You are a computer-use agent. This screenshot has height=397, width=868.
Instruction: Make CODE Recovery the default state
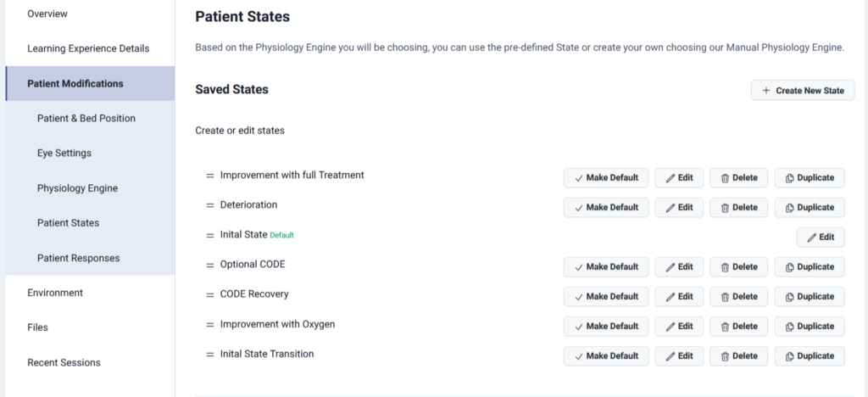click(x=606, y=297)
